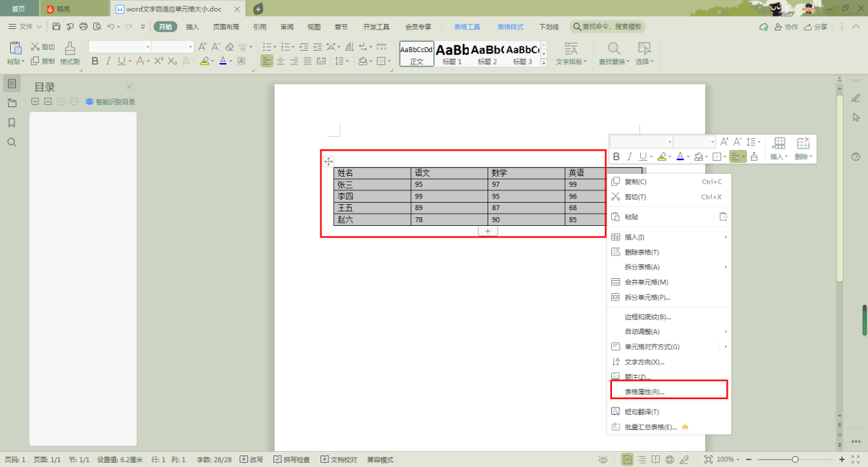Click the bookmark icon in left sidebar
The height and width of the screenshot is (467, 868).
click(x=12, y=123)
